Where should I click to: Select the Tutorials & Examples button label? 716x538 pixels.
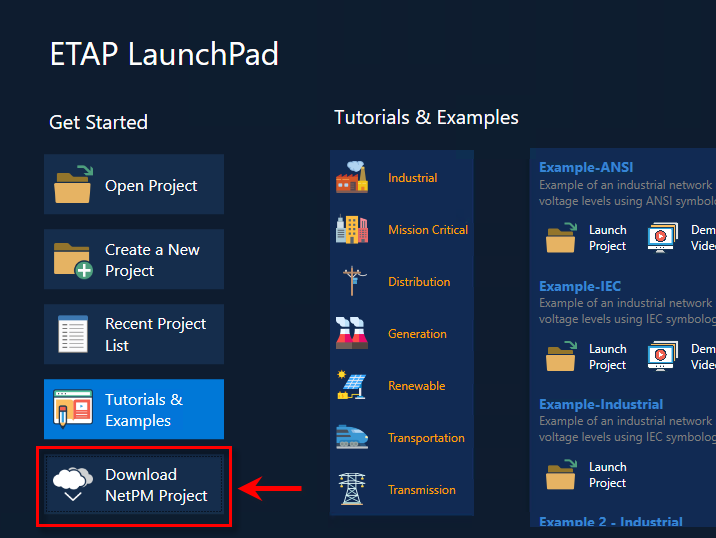pyautogui.click(x=144, y=410)
